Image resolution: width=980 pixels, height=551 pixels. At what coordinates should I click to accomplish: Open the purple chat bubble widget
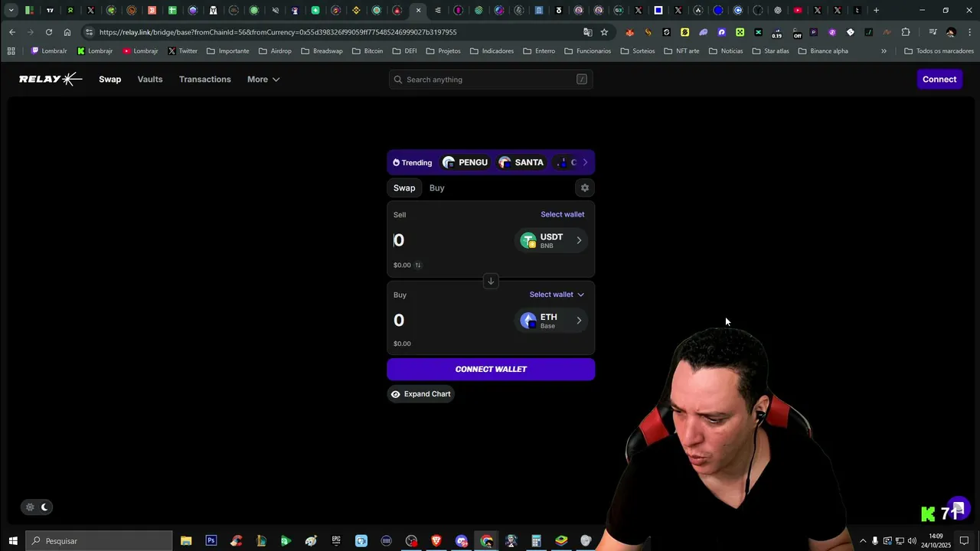[x=959, y=508]
